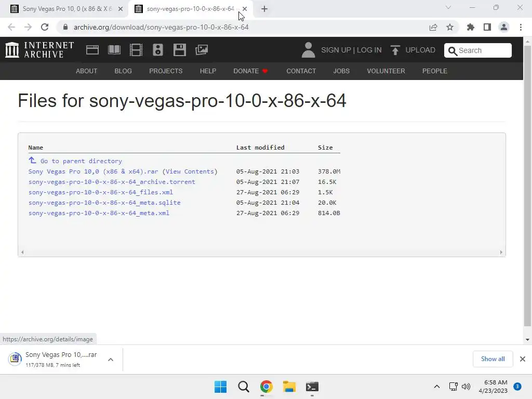Viewport: 532px width, 399px height.
Task: Click the browser forward arrow
Action: pyautogui.click(x=28, y=27)
